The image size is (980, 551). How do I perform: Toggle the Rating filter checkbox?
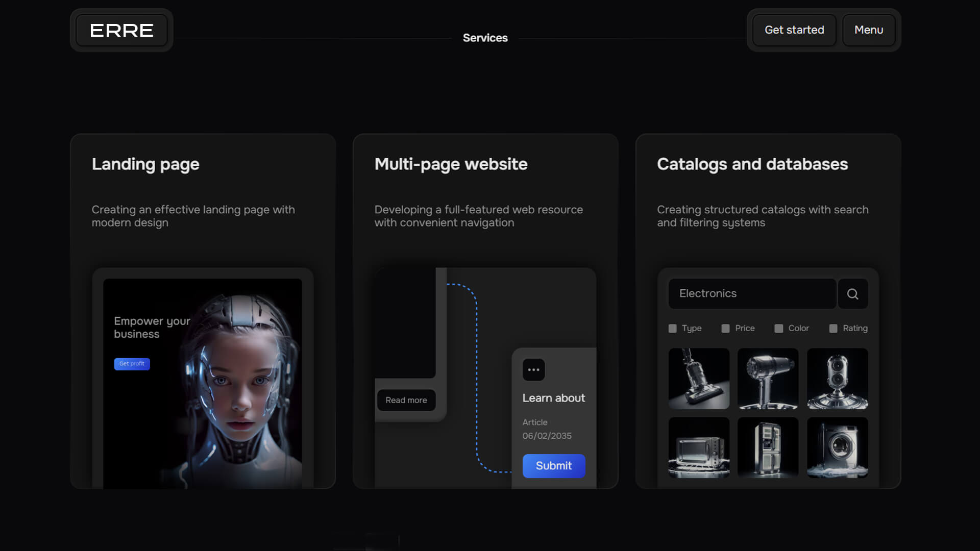point(833,329)
